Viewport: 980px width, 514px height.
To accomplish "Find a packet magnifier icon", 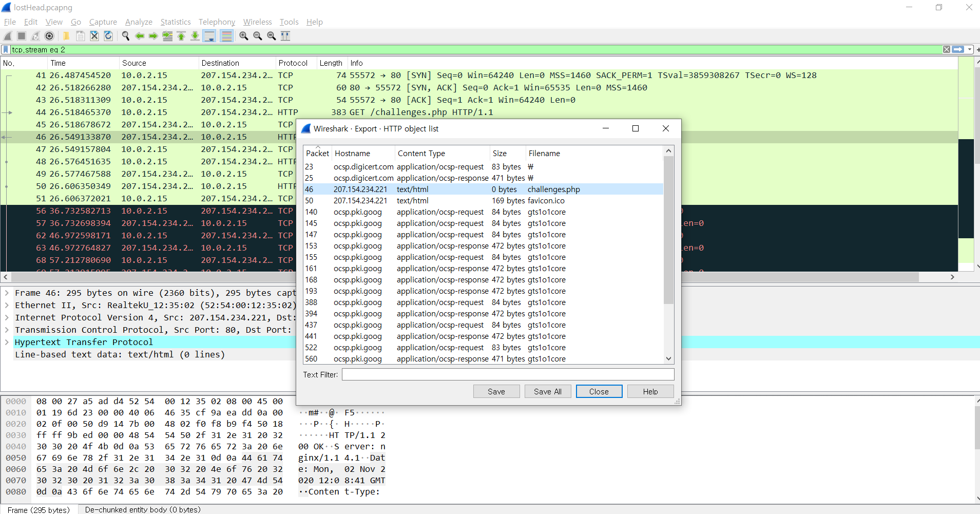I will tap(125, 36).
